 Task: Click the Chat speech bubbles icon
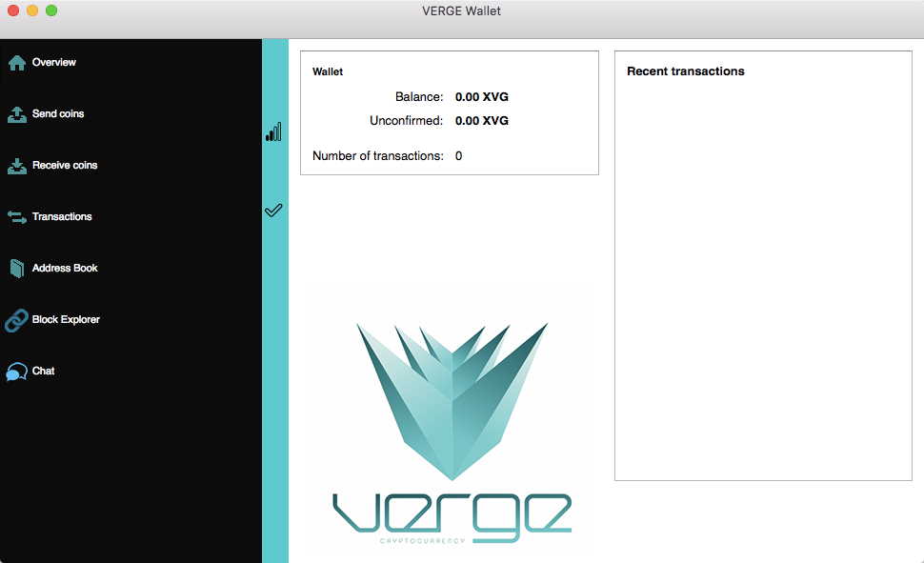point(16,372)
